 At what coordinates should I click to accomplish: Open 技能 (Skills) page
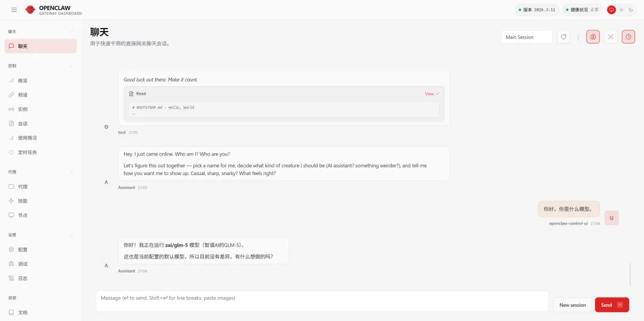pos(23,201)
